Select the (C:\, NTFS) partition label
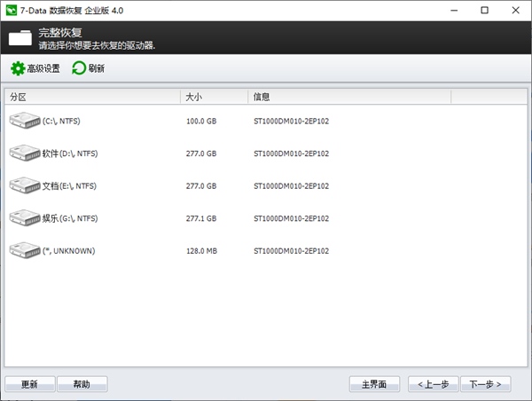This screenshot has width=532, height=401. point(61,122)
